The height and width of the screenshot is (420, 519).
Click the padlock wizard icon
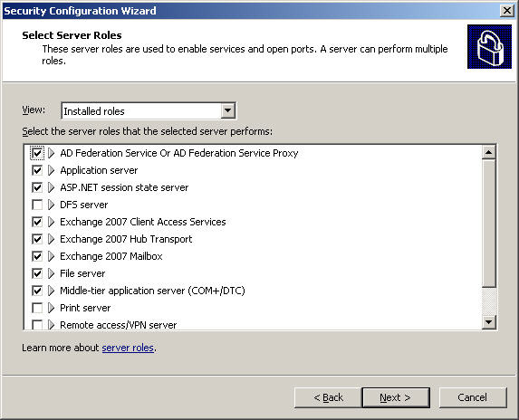pyautogui.click(x=489, y=47)
